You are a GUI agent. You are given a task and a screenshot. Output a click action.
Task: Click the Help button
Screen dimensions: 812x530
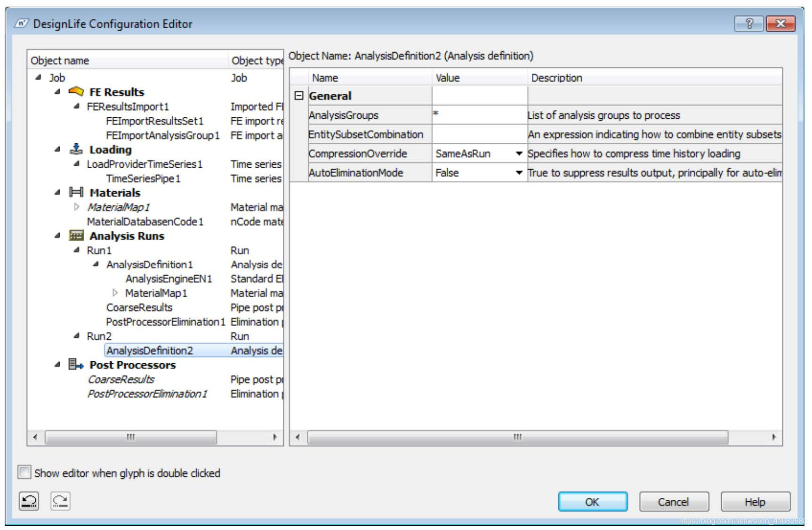(x=756, y=502)
